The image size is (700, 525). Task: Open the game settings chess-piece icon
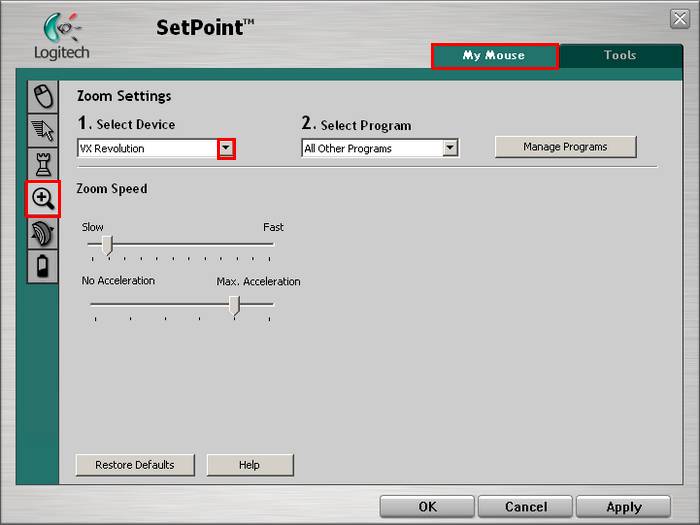tap(43, 164)
